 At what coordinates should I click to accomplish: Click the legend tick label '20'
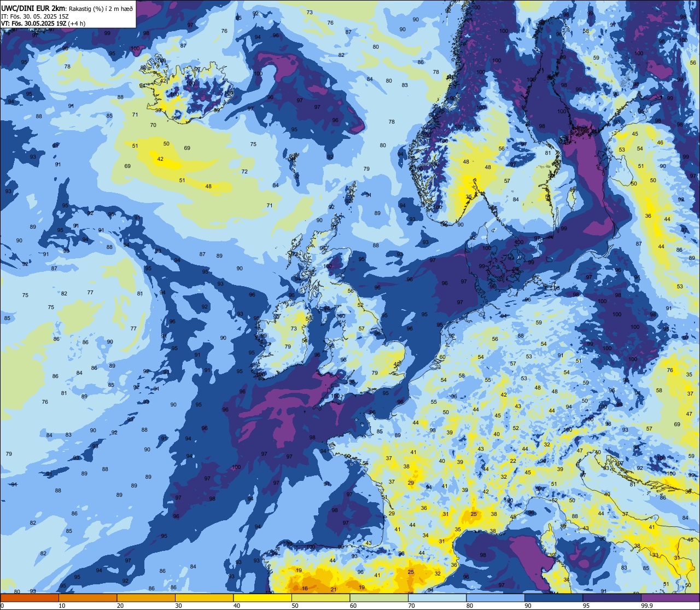120,606
